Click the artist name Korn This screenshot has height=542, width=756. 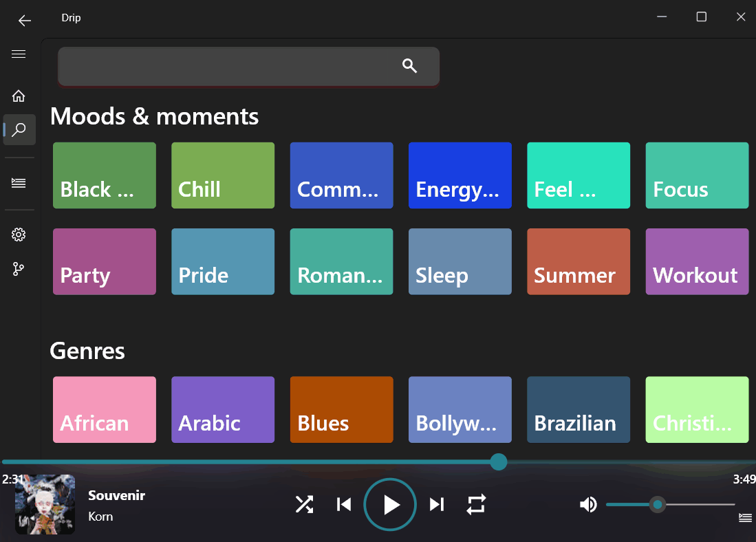100,517
